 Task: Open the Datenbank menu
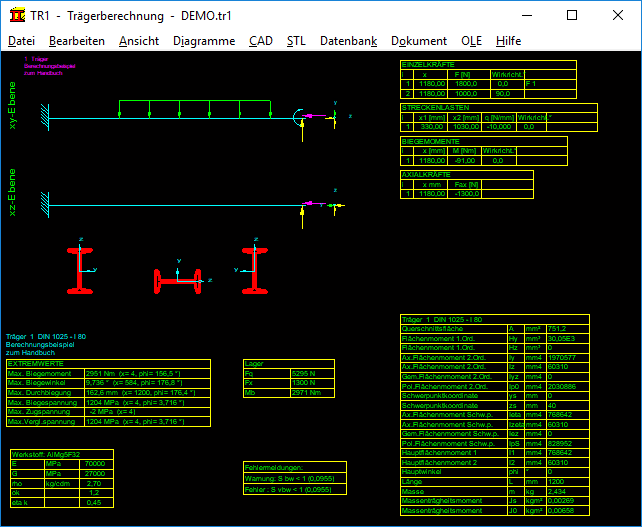tap(348, 41)
